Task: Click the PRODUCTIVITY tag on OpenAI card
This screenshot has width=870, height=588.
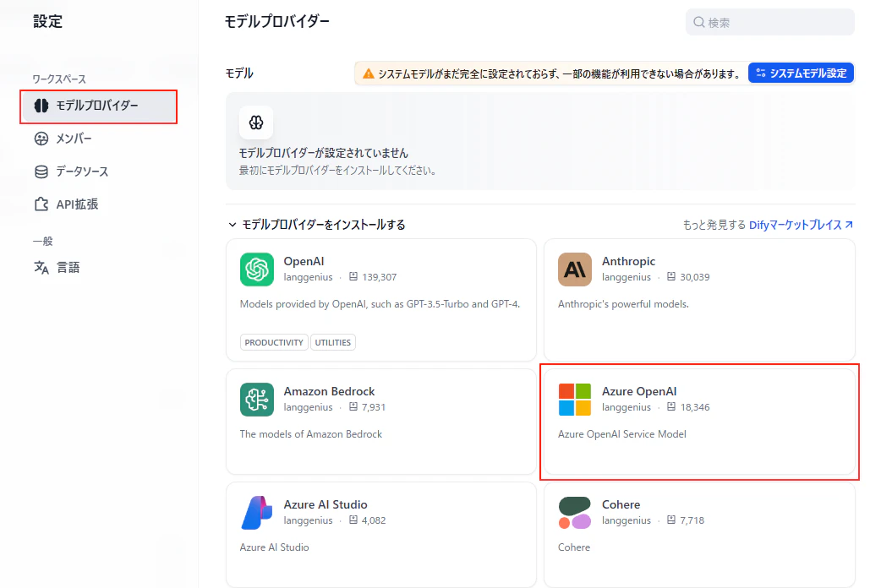Action: [x=274, y=342]
